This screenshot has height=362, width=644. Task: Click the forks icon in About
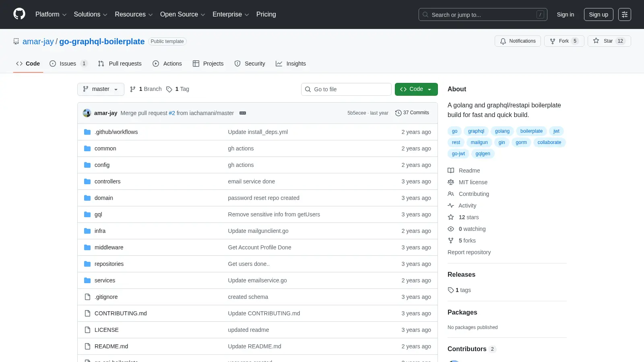[451, 241]
